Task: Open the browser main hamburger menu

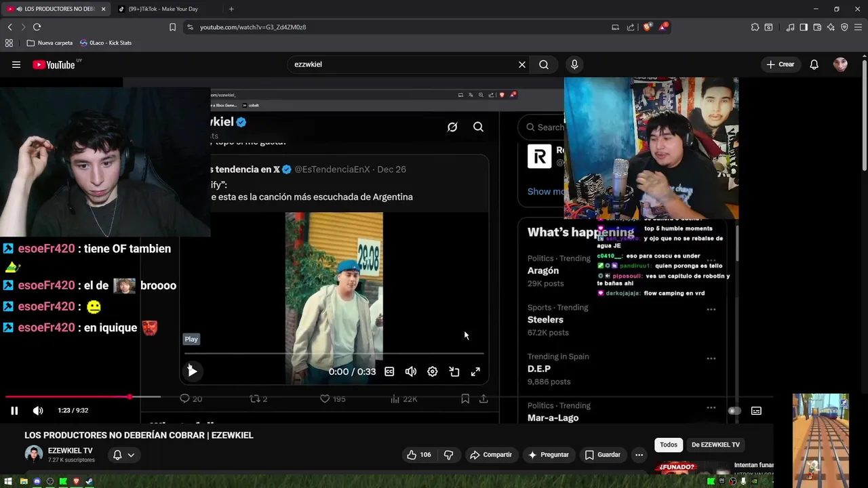Action: pos(858,27)
